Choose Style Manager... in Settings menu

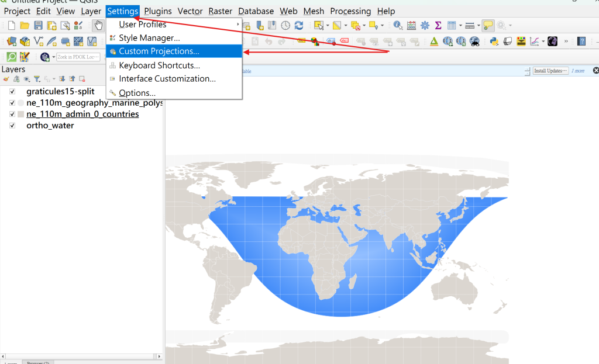coord(174,38)
